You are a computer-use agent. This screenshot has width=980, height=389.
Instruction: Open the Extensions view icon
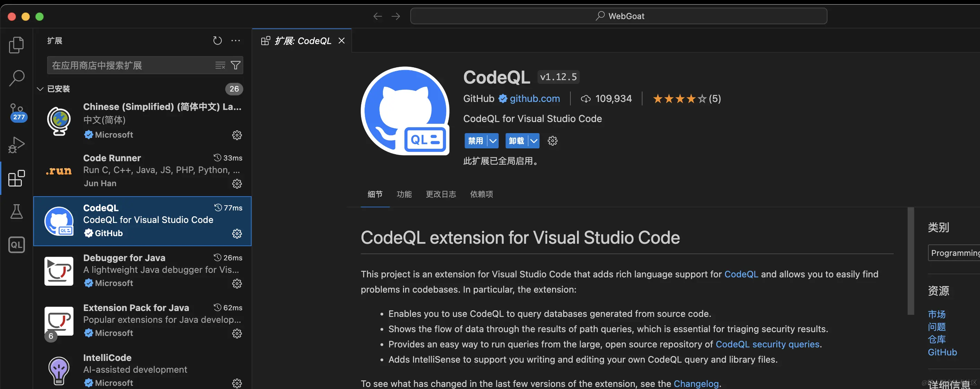[16, 178]
